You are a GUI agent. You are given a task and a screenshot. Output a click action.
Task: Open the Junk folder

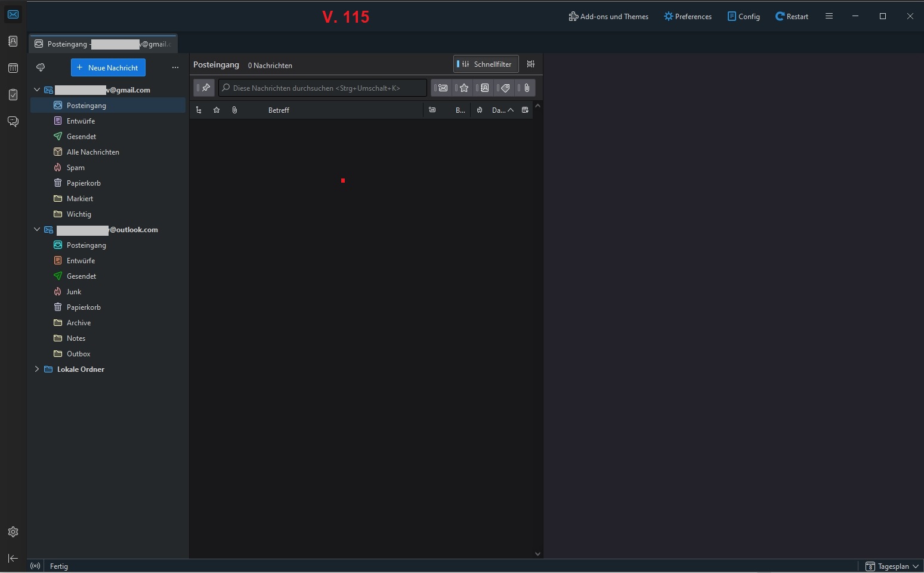coord(108,291)
